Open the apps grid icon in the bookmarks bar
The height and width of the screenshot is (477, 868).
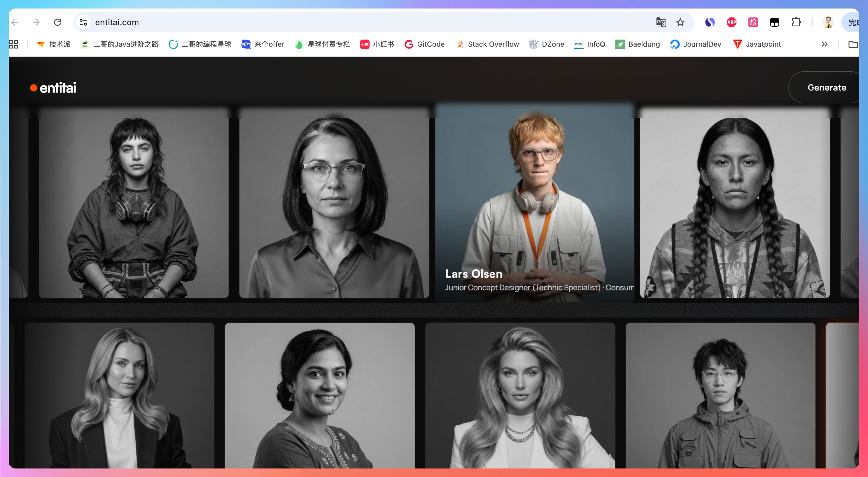click(13, 44)
